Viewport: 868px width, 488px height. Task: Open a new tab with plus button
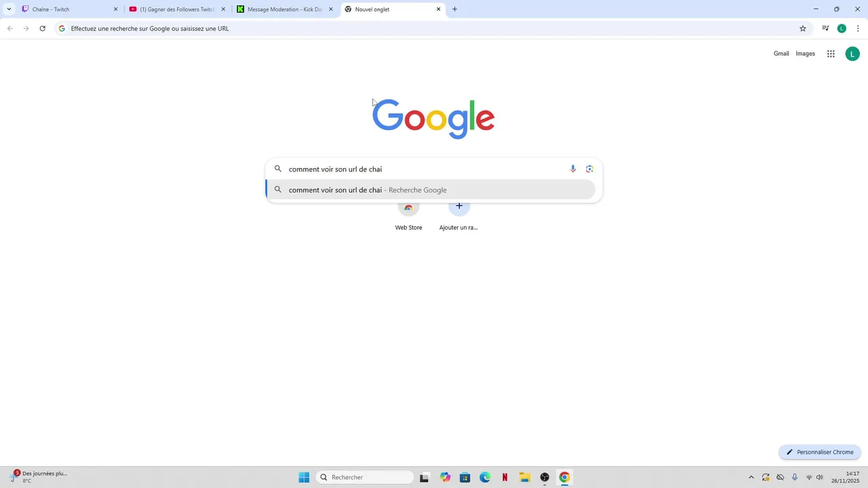(x=454, y=9)
